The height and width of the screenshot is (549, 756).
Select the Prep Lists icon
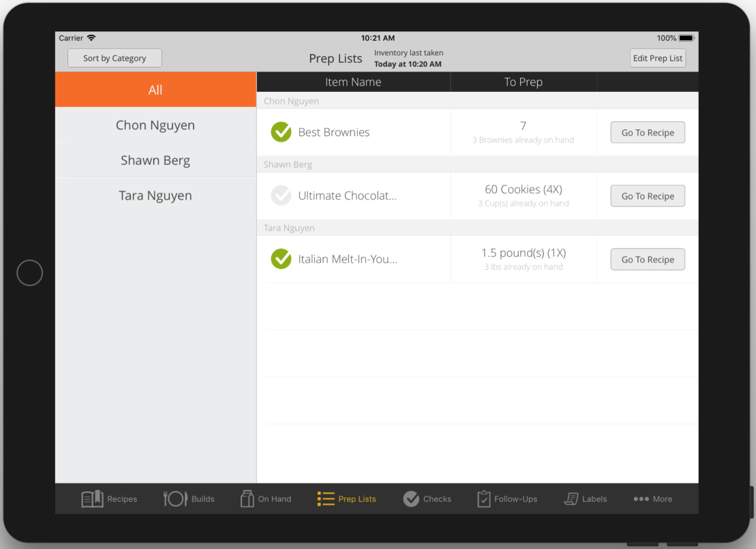[346, 499]
